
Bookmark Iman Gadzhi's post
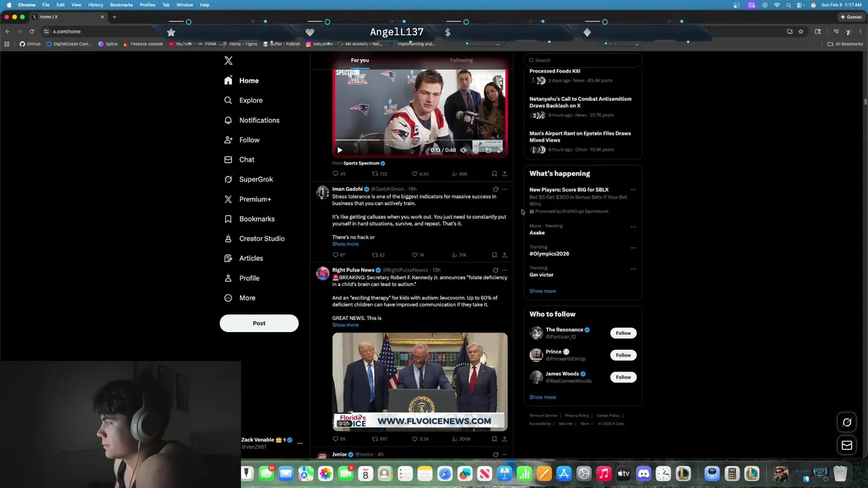494,255
